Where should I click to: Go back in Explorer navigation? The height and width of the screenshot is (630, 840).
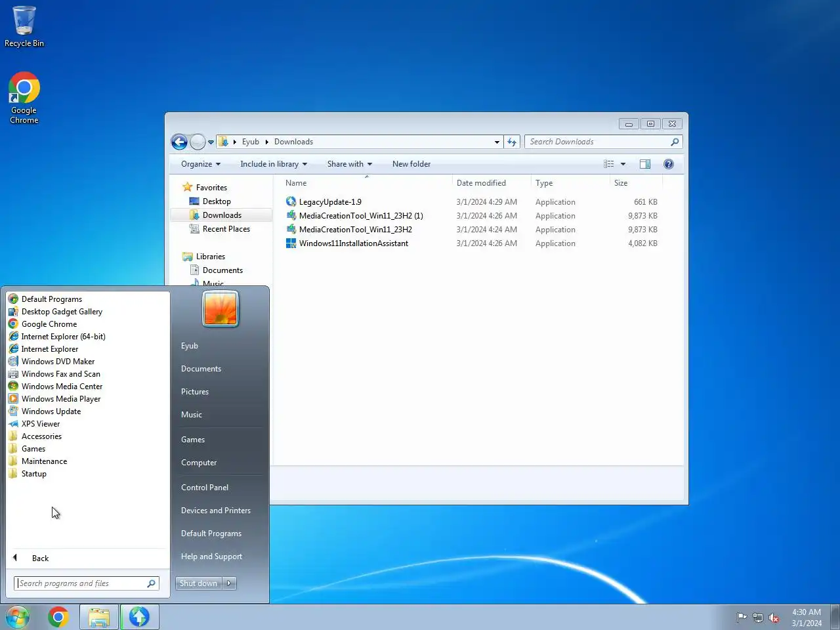tap(179, 142)
